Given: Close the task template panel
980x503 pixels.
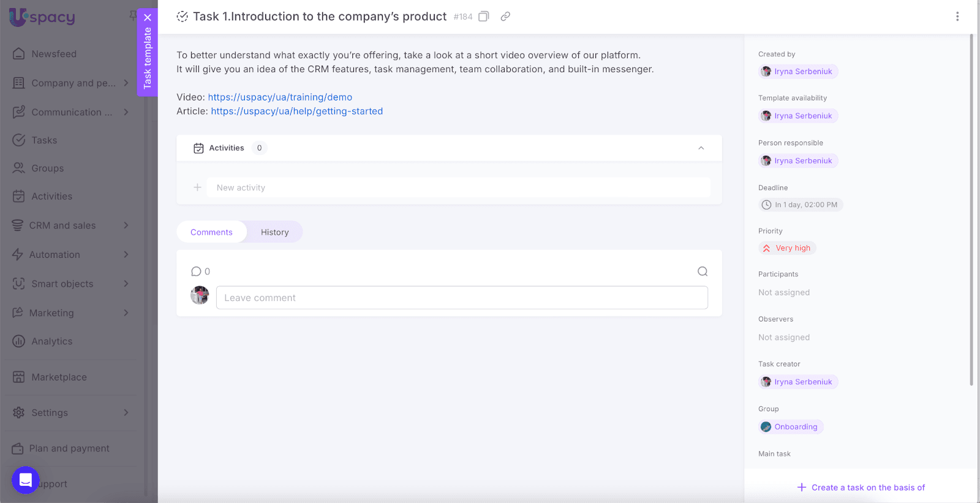Looking at the screenshot, I should coord(148,18).
